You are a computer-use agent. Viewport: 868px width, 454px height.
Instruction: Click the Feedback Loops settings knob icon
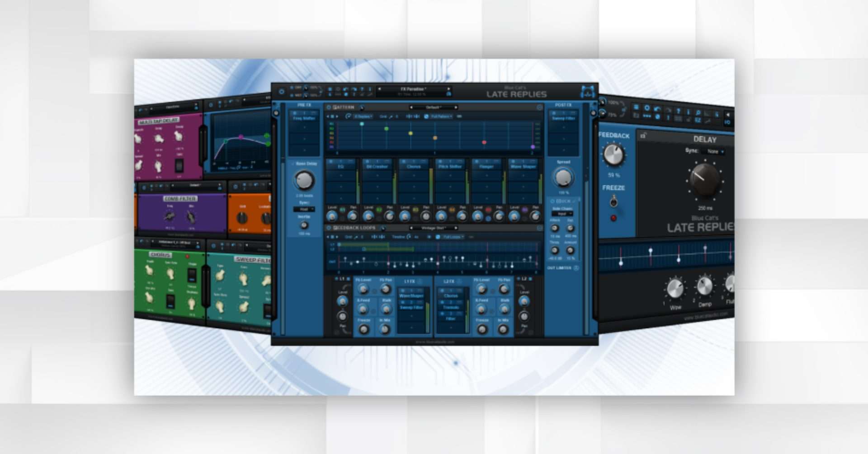tap(382, 228)
